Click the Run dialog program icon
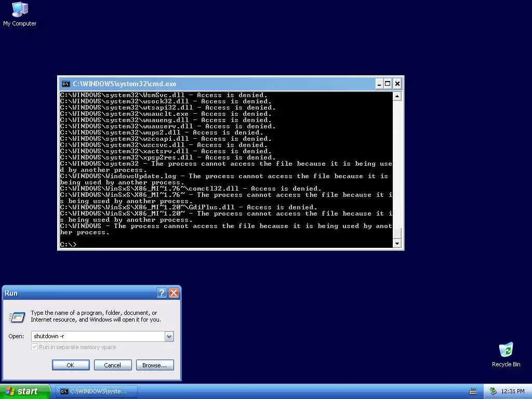 [17, 317]
